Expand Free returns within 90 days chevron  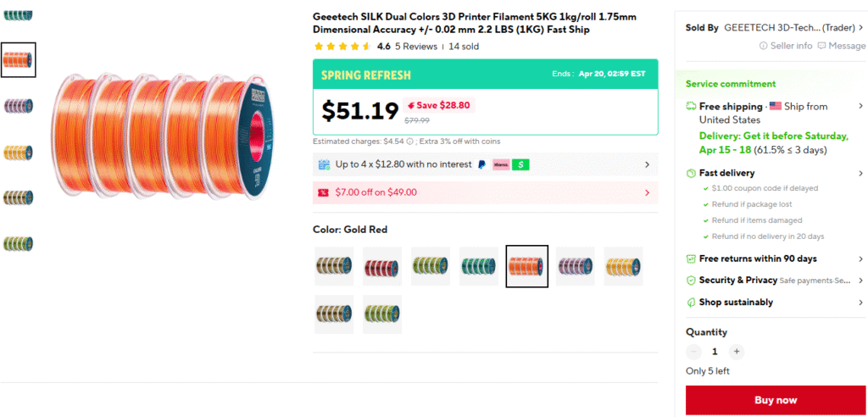[x=860, y=259]
